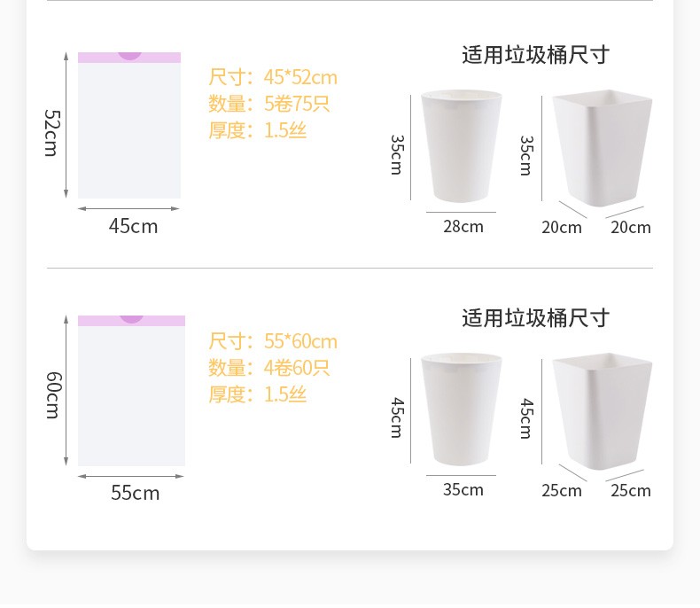Viewport: 700px width, 608px height.
Task: Click the purple drawstring on the bottom bag
Action: (x=132, y=321)
